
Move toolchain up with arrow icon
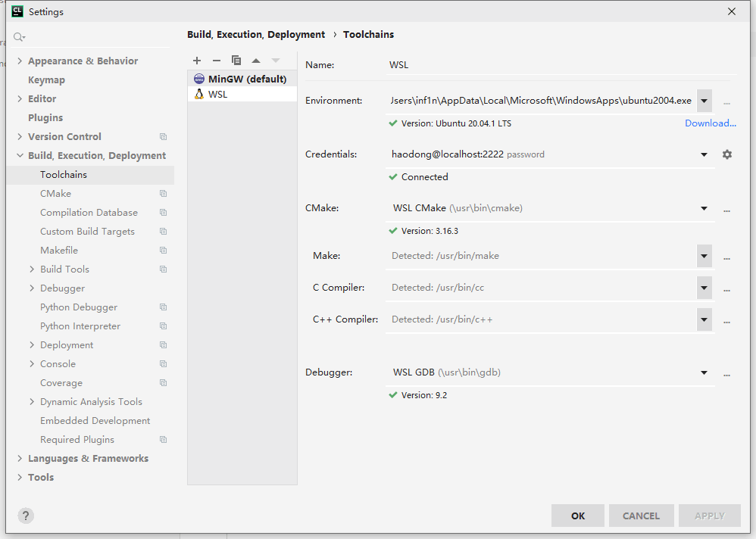pyautogui.click(x=256, y=61)
